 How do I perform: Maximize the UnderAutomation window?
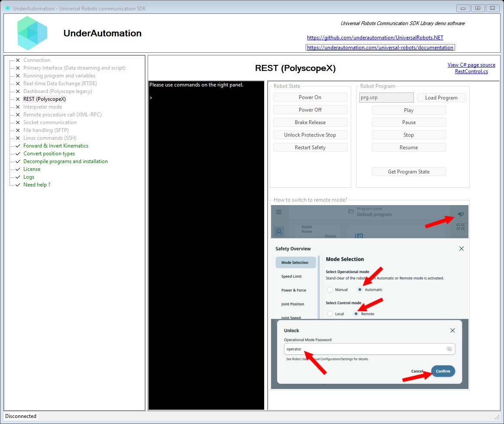pyautogui.click(x=478, y=8)
